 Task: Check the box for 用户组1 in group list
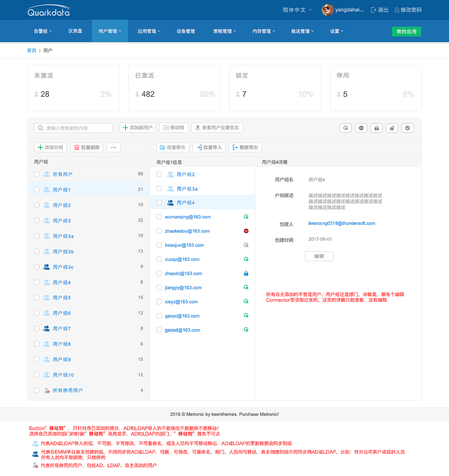point(37,190)
